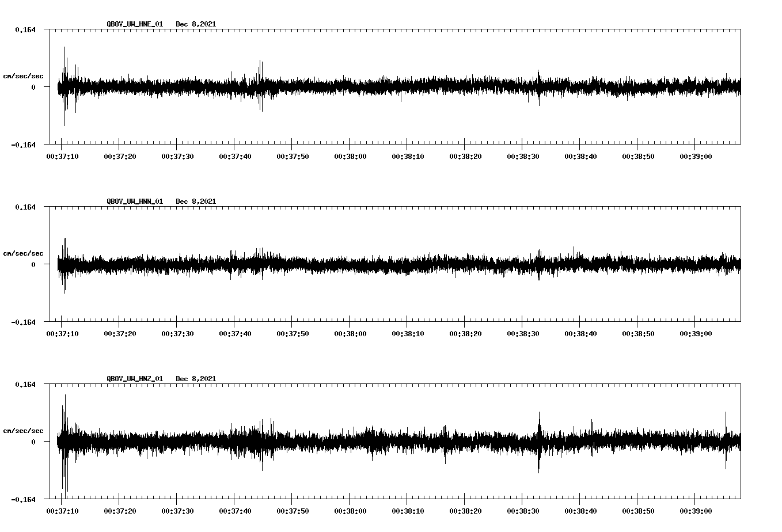The width and height of the screenshot is (782, 532).
Task: Click the cm/sec/sec unit label on HNN plot
Action: [23, 253]
